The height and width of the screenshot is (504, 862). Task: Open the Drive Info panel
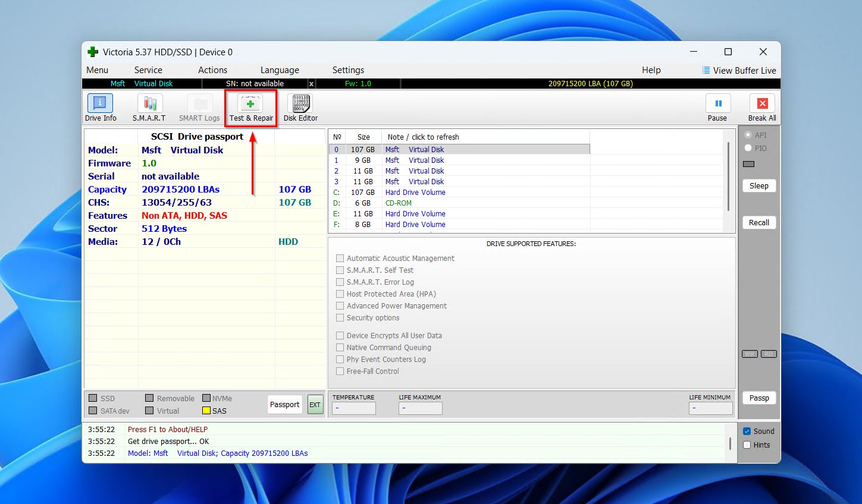click(101, 108)
